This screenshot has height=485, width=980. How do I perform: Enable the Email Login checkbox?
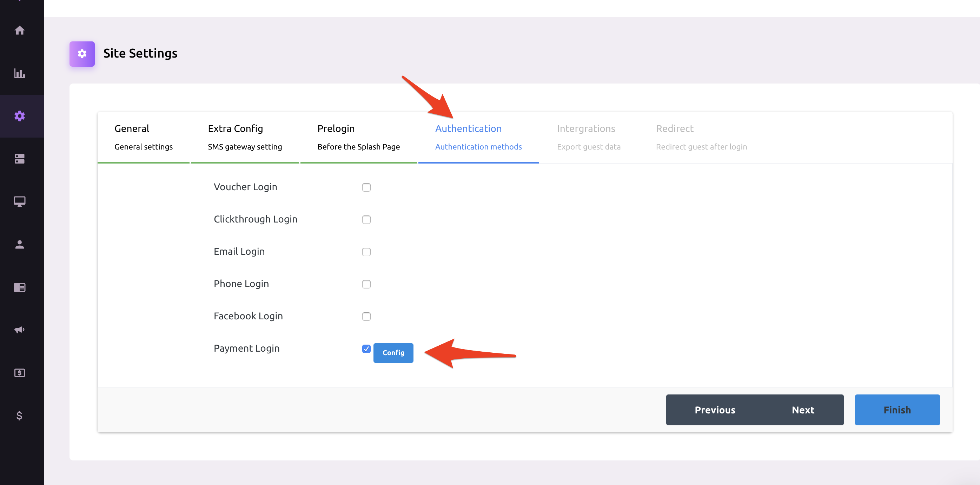tap(366, 252)
